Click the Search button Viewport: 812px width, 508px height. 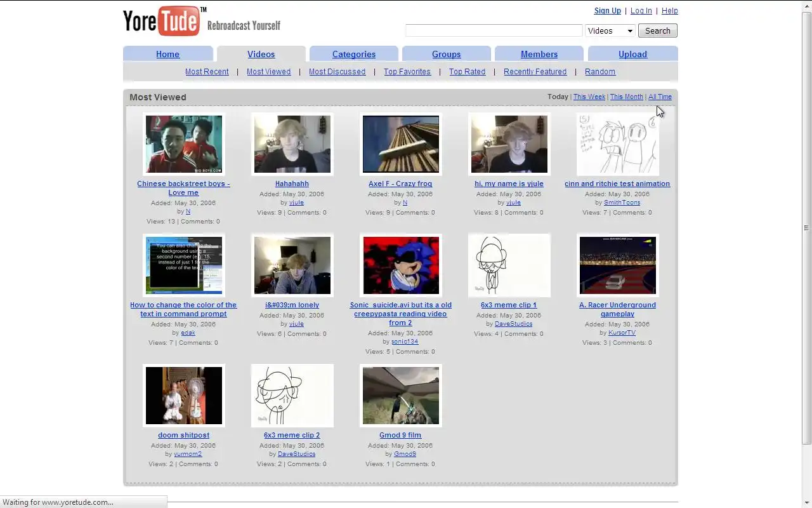click(x=658, y=30)
